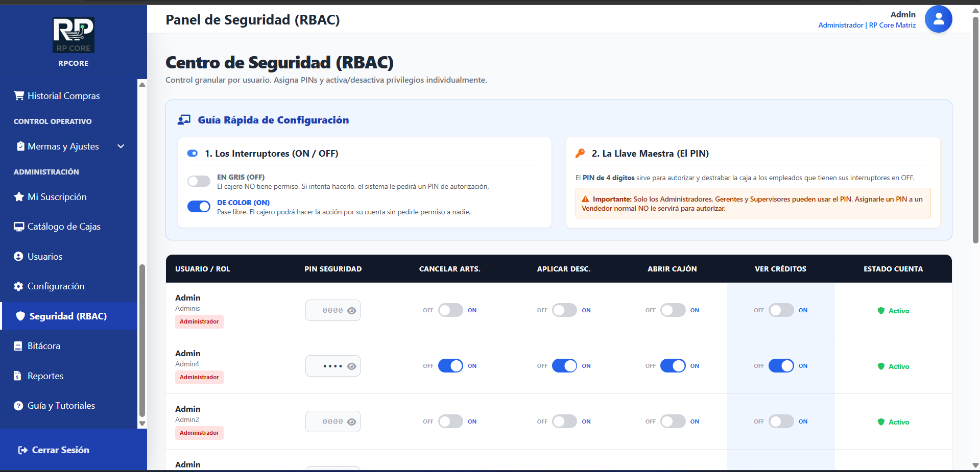
Task: Click the ESTADO CUENTA column header
Action: 893,269
